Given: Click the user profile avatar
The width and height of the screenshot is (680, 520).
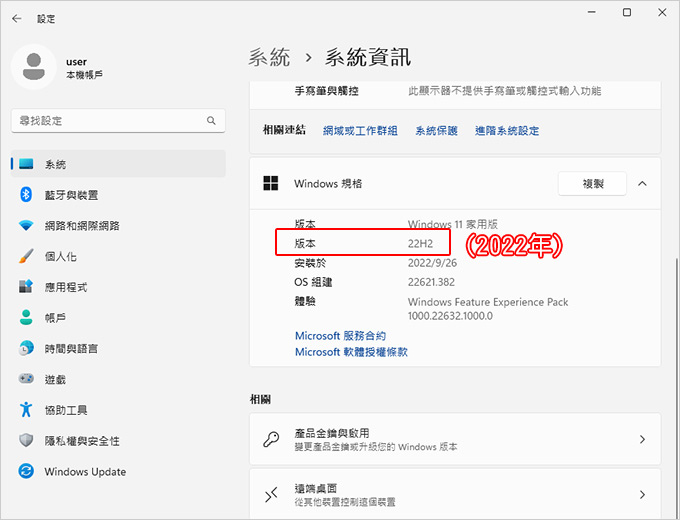Looking at the screenshot, I should (33, 67).
